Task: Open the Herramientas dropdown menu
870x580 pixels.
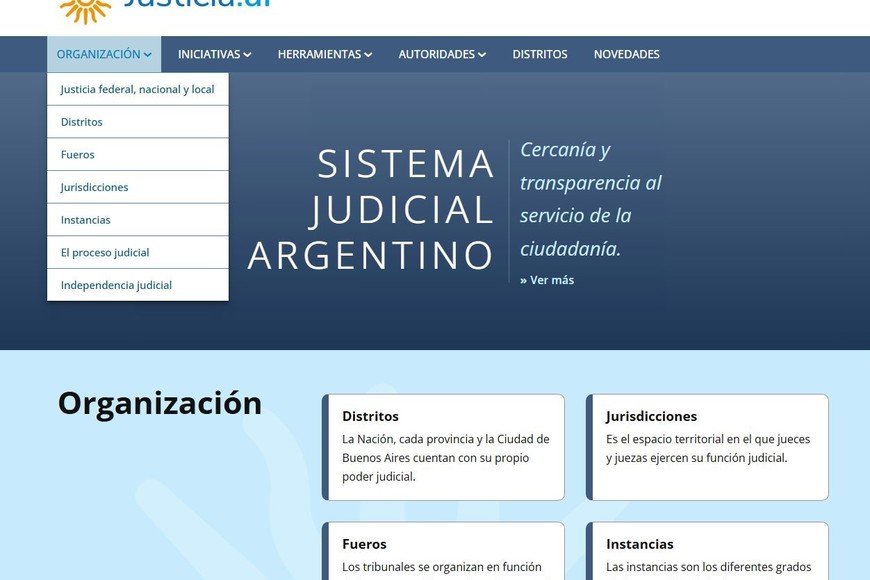Action: coord(324,54)
